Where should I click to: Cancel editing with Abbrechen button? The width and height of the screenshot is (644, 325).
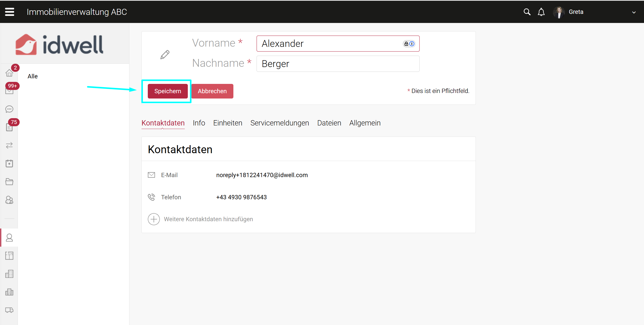[212, 91]
